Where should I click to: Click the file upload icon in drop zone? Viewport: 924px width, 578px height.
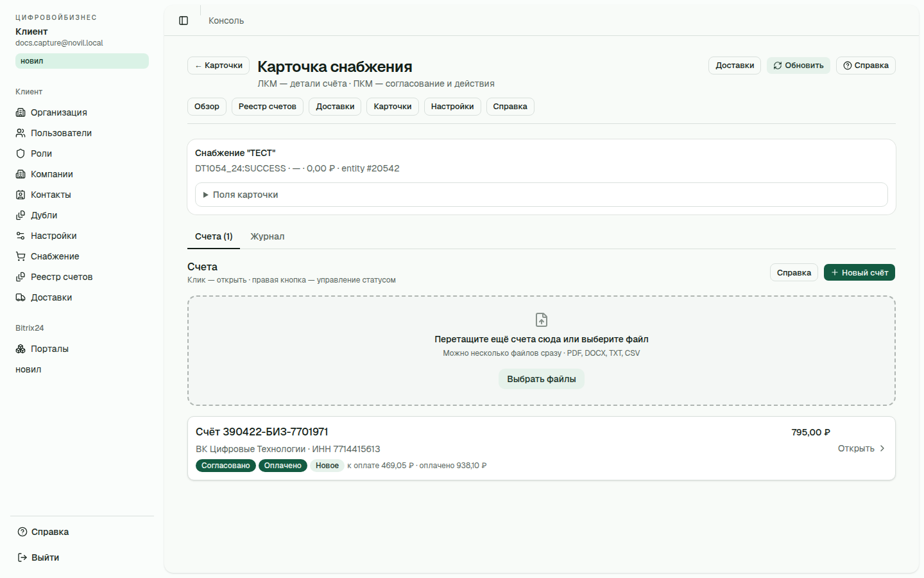coord(542,320)
